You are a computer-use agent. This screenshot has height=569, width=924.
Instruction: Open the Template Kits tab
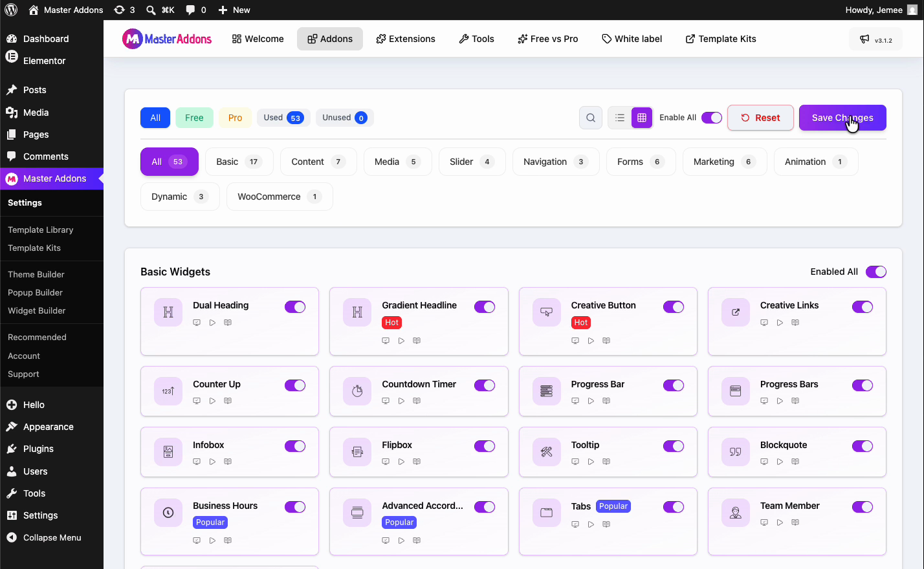721,39
